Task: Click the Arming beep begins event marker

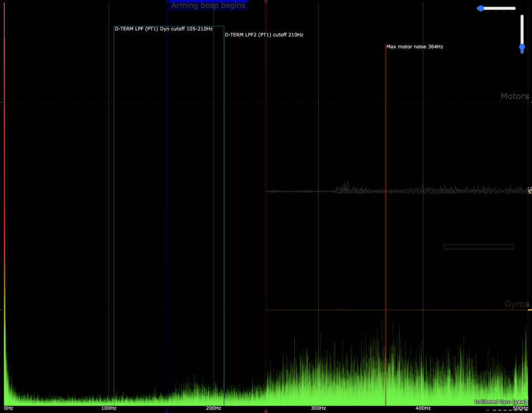Action: click(x=208, y=6)
